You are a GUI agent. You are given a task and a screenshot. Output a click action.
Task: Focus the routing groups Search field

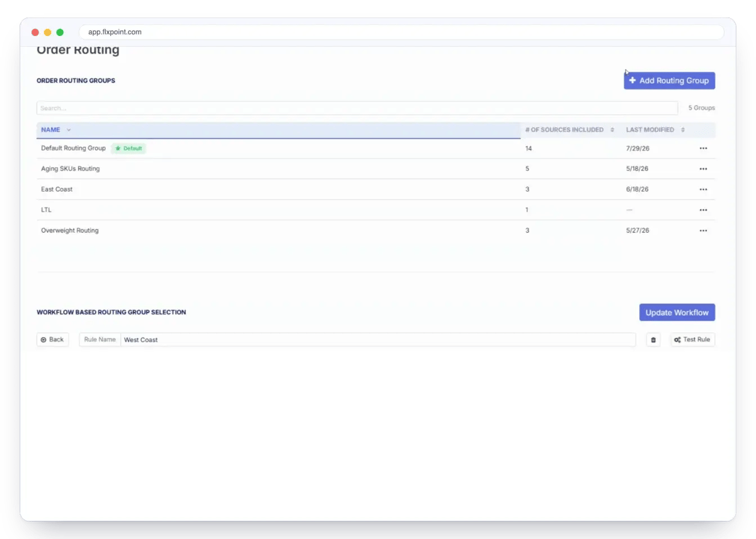point(357,108)
